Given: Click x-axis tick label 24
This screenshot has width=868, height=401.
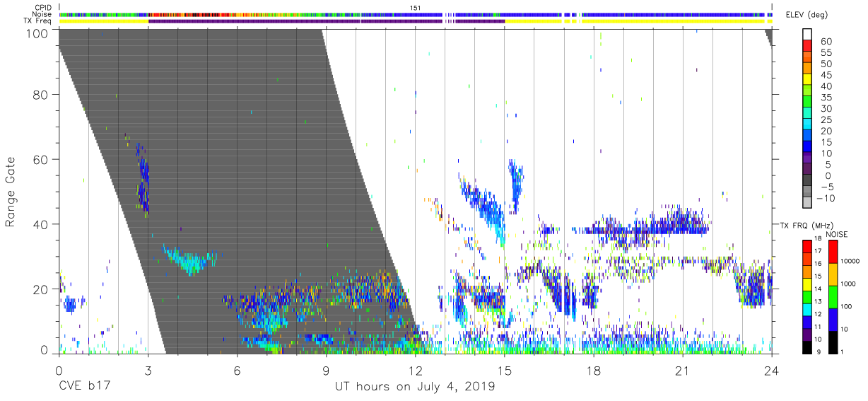Looking at the screenshot, I should coord(772,371).
